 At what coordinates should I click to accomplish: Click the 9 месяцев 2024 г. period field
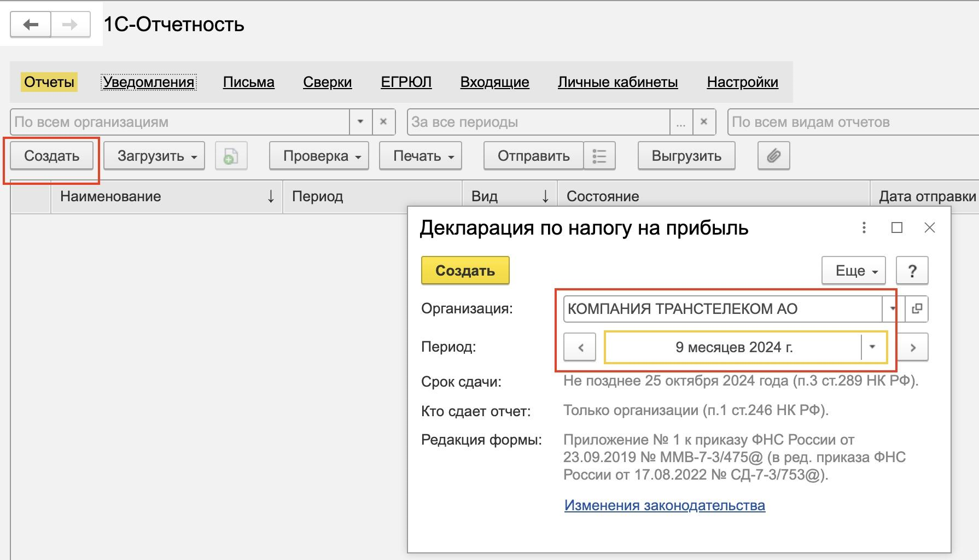click(733, 347)
